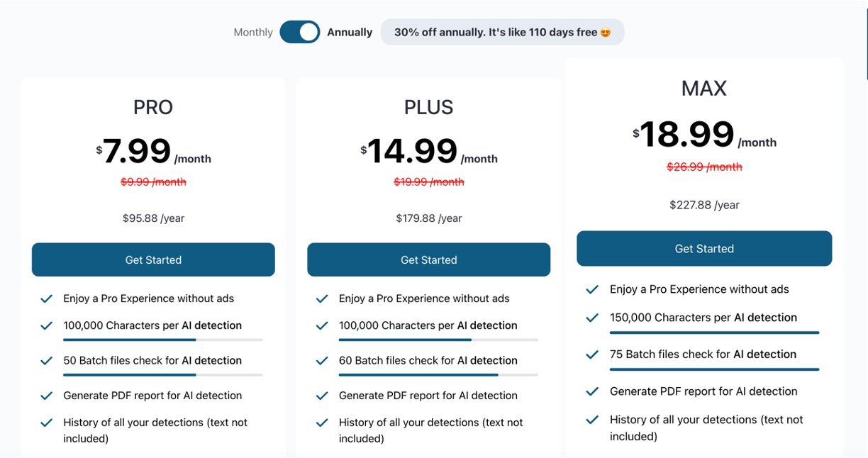Select the Annually billing label
Screen dimensions: 868x458
[x=350, y=33]
